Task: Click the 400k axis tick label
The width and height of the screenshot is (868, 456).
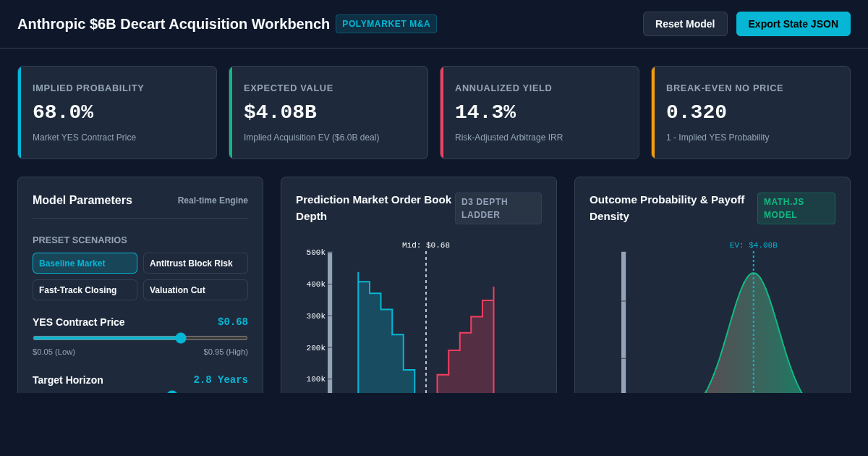Action: (316, 284)
